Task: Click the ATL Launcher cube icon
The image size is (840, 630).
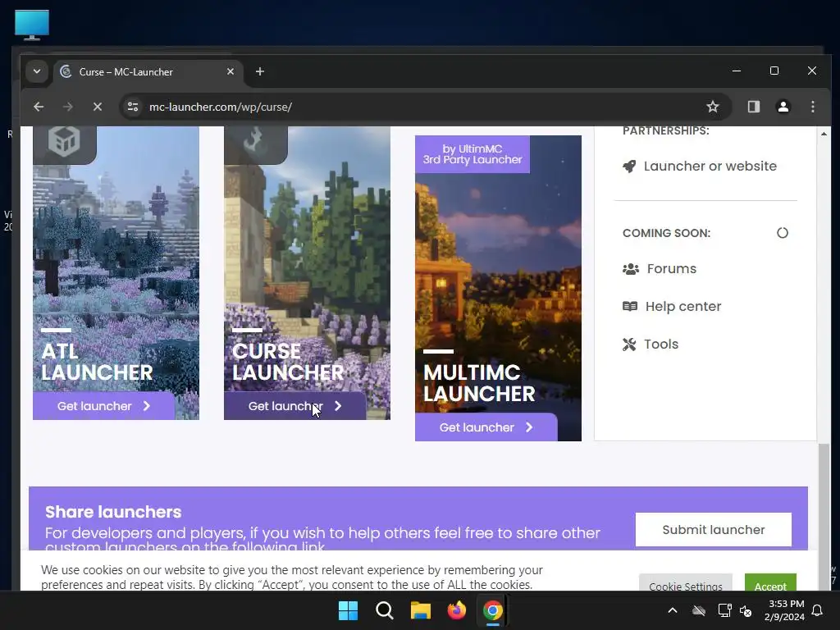Action: point(64,141)
